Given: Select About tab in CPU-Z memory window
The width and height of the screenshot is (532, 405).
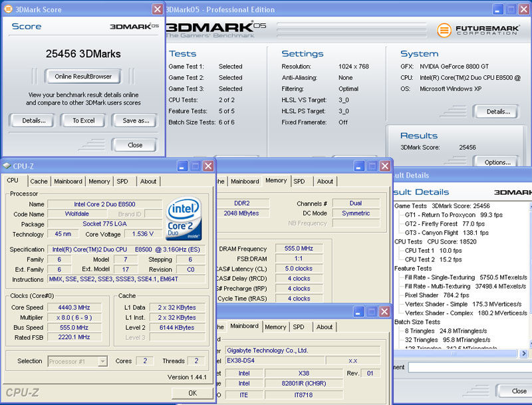Looking at the screenshot, I should coord(325,182).
